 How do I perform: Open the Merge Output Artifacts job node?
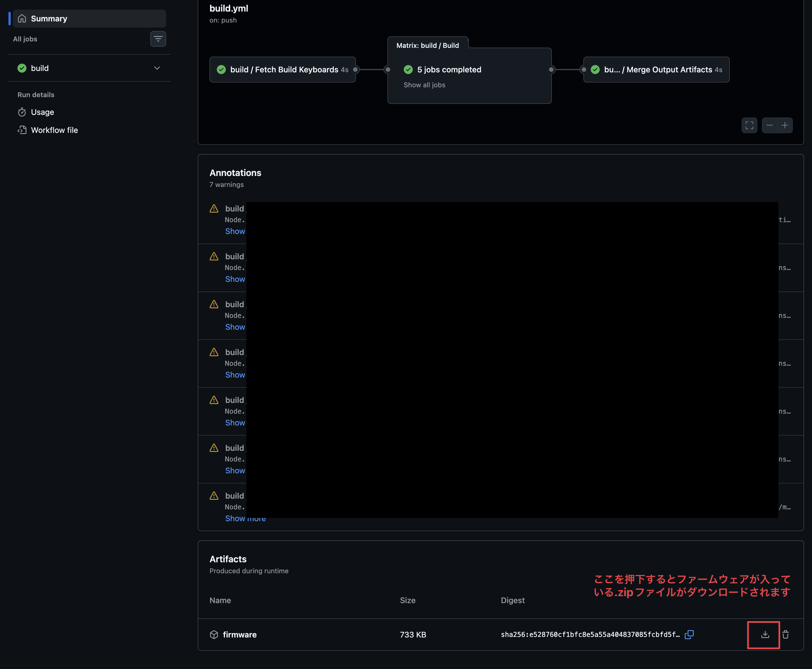656,70
